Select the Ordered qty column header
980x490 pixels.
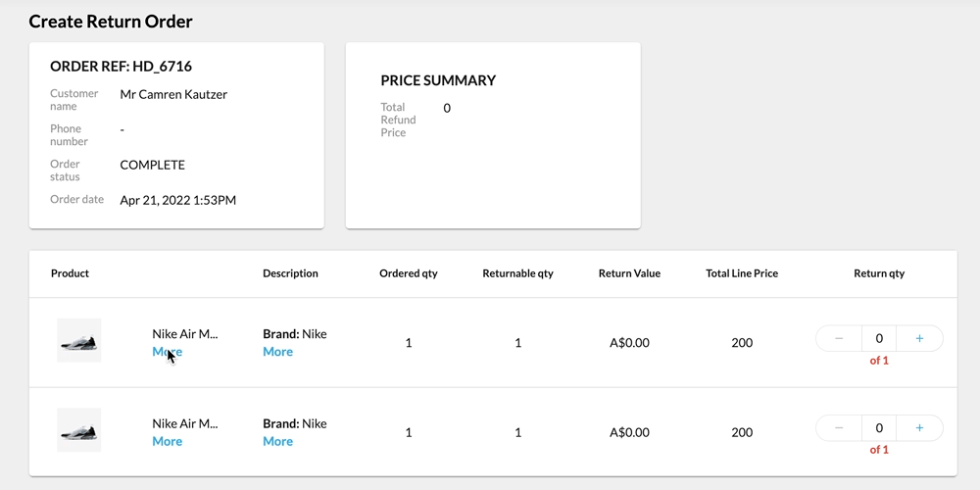(409, 273)
